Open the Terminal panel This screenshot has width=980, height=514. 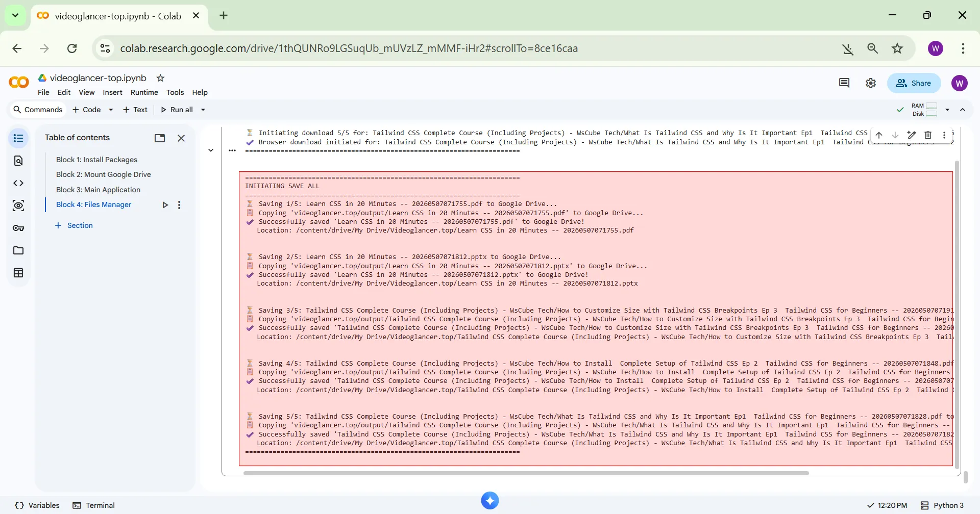(93, 505)
